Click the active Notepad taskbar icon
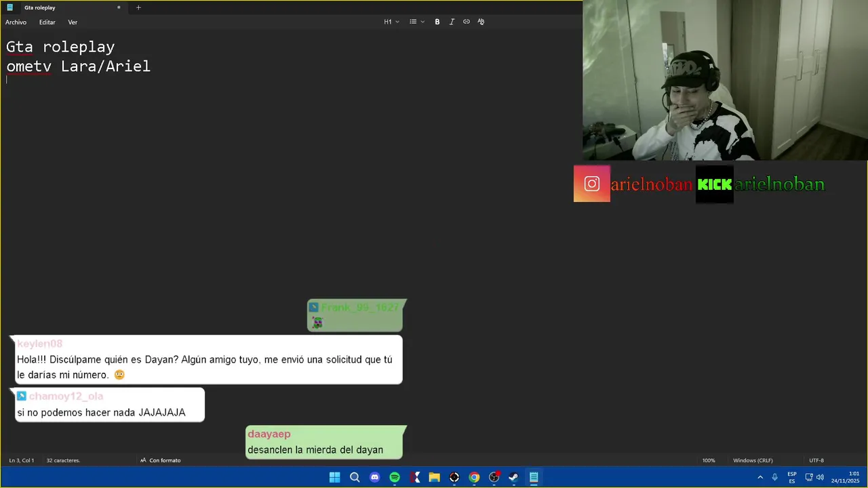The height and width of the screenshot is (488, 868). click(x=534, y=477)
